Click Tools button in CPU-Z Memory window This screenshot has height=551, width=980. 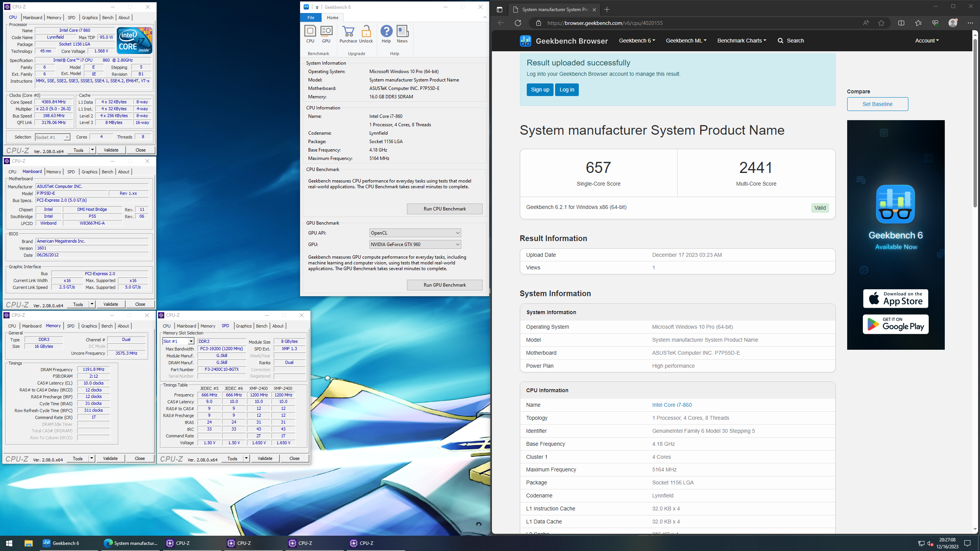click(x=78, y=458)
